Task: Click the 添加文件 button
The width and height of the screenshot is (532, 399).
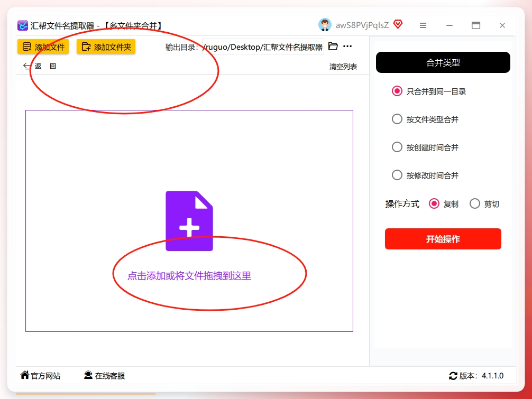Action: coord(43,47)
